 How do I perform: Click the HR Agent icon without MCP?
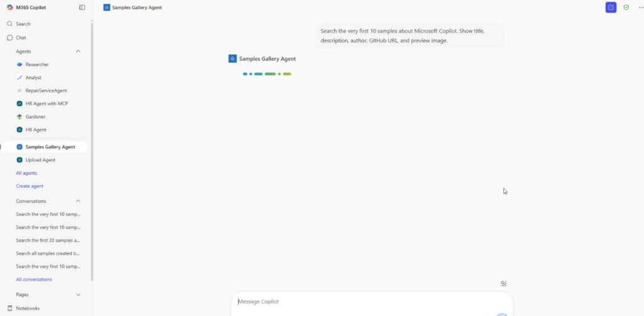click(x=19, y=129)
